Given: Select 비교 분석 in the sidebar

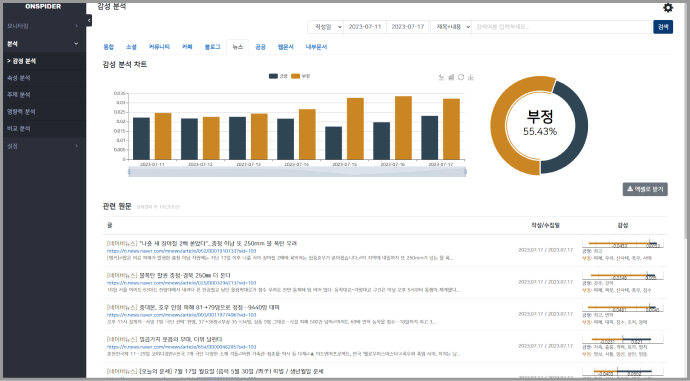Looking at the screenshot, I should tap(43, 128).
